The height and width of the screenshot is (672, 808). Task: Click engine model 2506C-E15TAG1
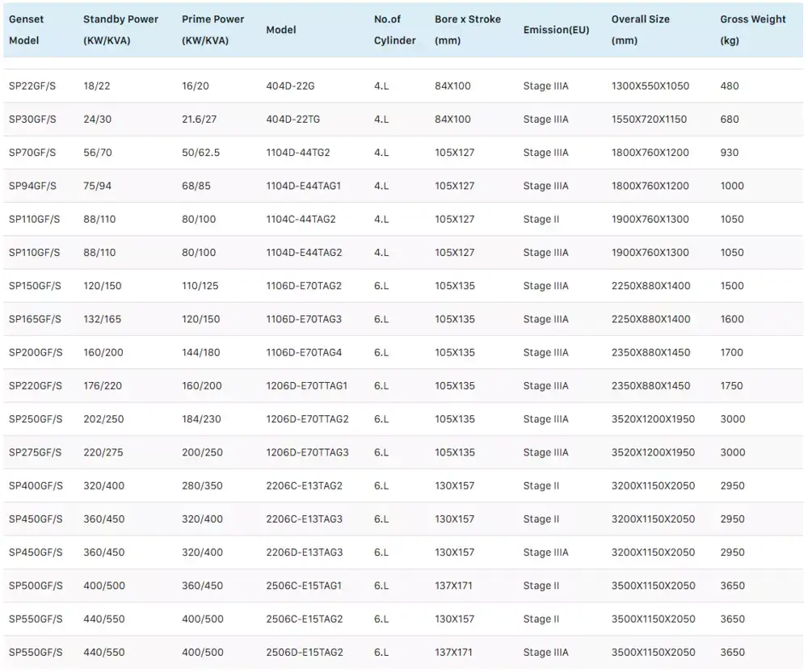click(304, 586)
